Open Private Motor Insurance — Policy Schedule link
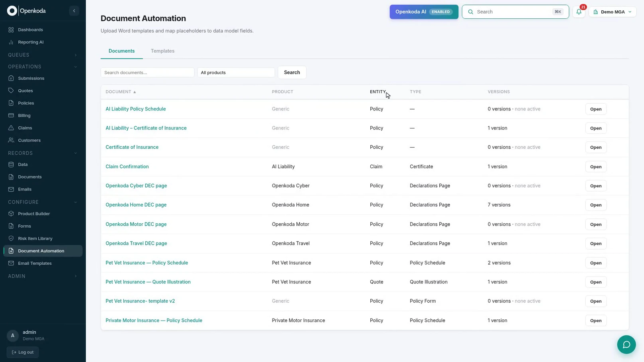The width and height of the screenshot is (644, 362). [154, 321]
